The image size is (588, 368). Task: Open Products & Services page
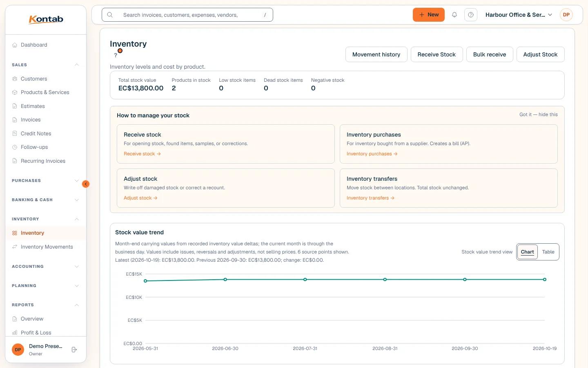click(x=45, y=92)
